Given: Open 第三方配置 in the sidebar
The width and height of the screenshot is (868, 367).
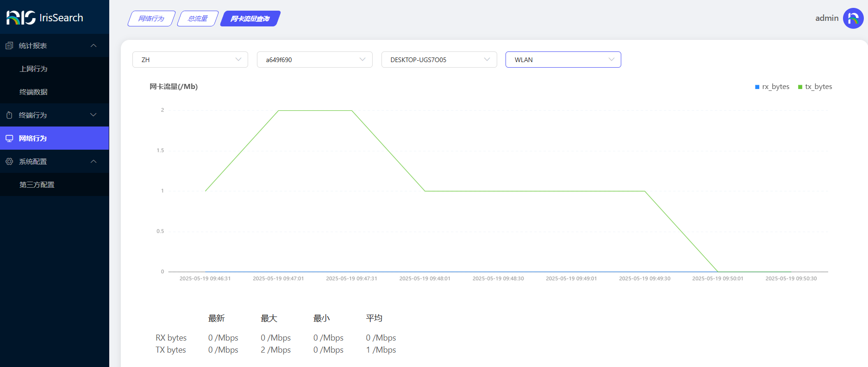Looking at the screenshot, I should [x=37, y=184].
